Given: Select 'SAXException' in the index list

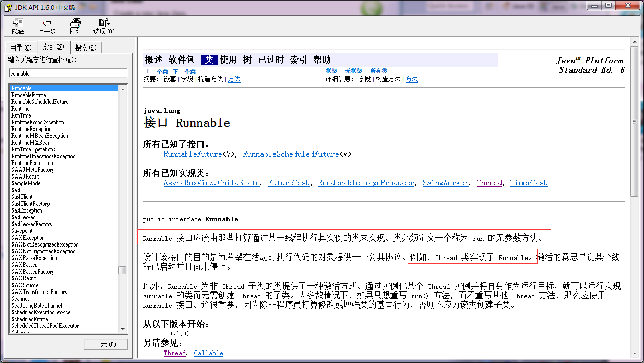Looking at the screenshot, I should (28, 238).
